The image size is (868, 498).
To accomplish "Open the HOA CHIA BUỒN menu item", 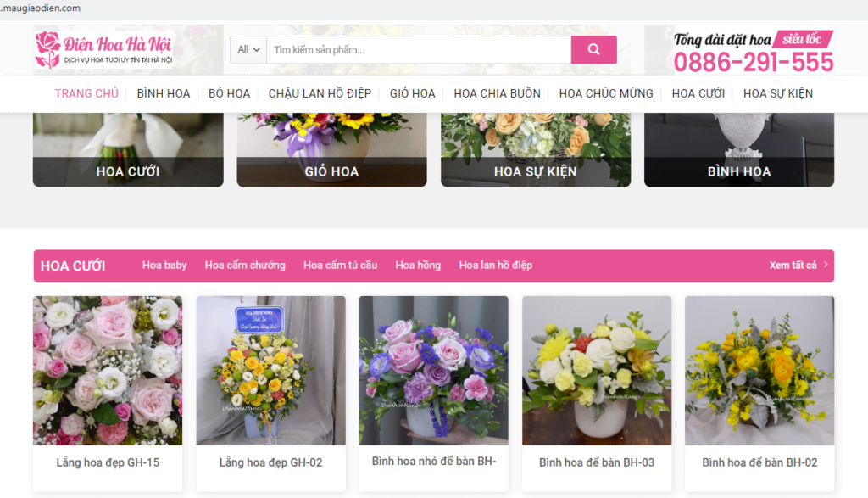I will tap(495, 93).
